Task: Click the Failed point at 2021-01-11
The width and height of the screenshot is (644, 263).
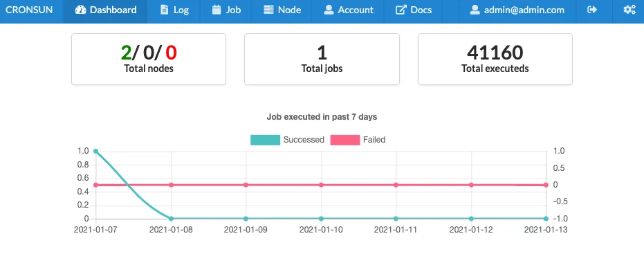Action: pyautogui.click(x=396, y=185)
